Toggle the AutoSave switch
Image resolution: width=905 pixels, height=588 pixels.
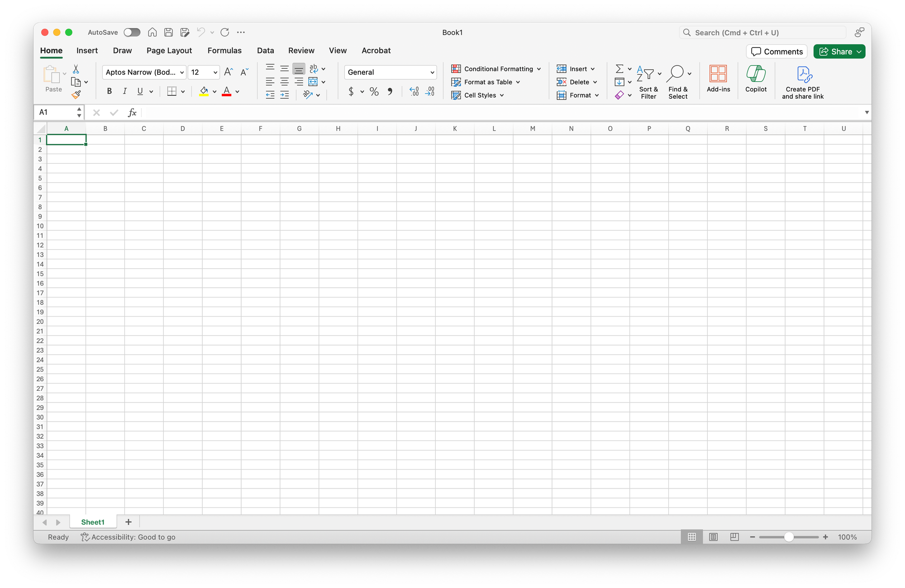[x=132, y=33]
